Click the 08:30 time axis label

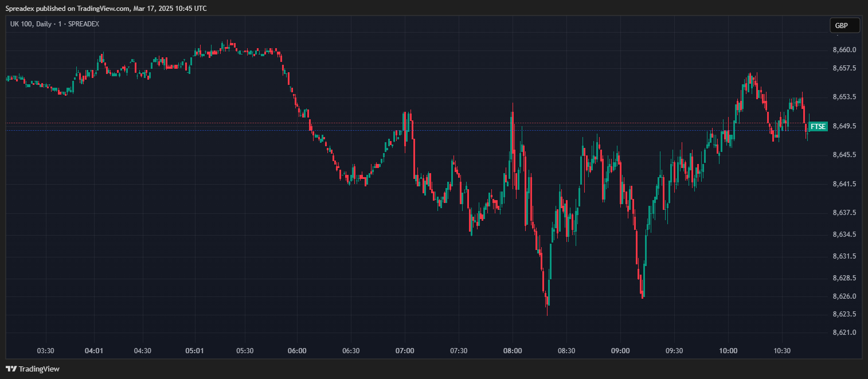(x=566, y=351)
